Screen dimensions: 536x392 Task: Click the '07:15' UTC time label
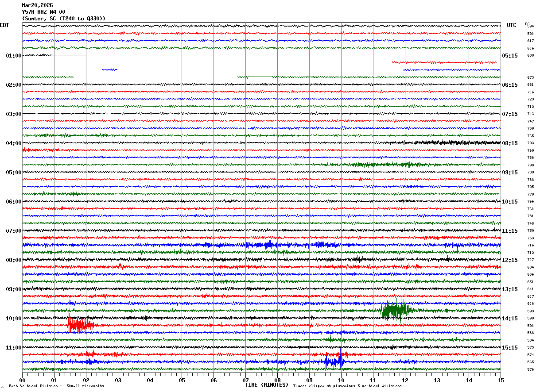coord(510,114)
